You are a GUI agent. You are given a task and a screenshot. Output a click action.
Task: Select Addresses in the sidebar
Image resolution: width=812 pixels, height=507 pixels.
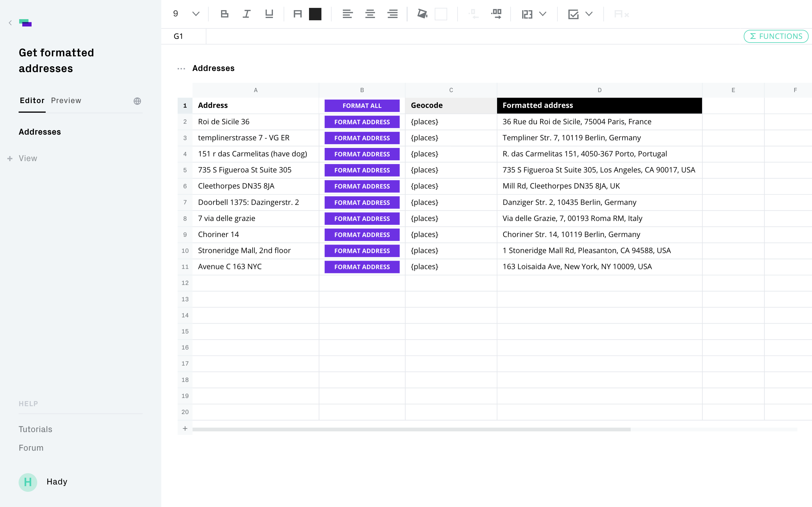(x=39, y=132)
